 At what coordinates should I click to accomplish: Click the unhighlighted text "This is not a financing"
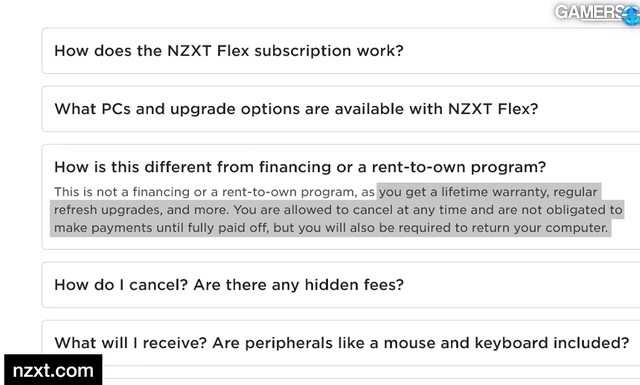[x=118, y=192]
